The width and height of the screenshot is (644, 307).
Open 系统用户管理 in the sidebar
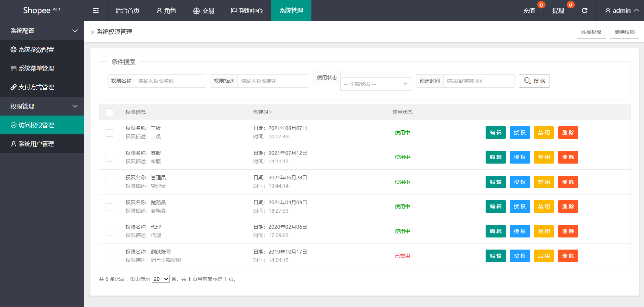pyautogui.click(x=42, y=144)
